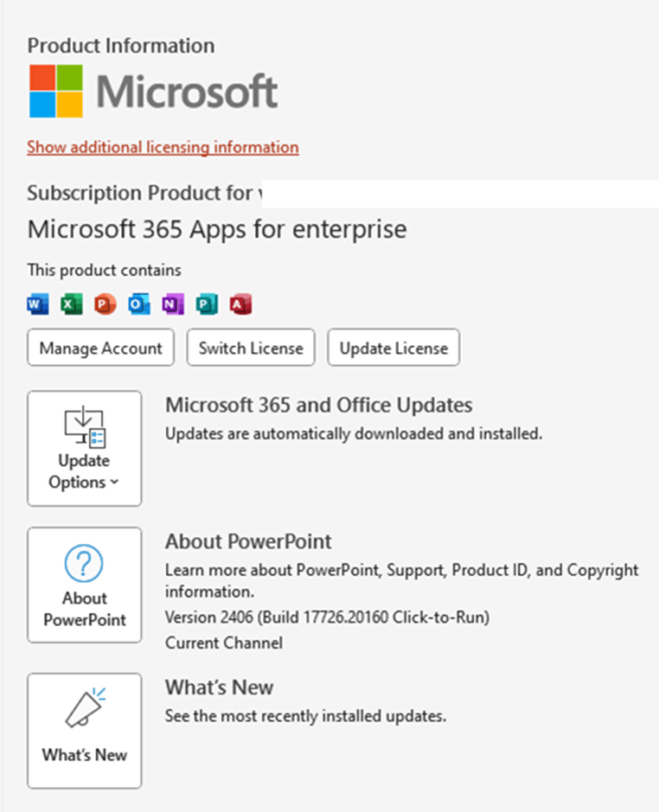Open Show additional licensing information link
The image size is (659, 812).
click(x=163, y=147)
